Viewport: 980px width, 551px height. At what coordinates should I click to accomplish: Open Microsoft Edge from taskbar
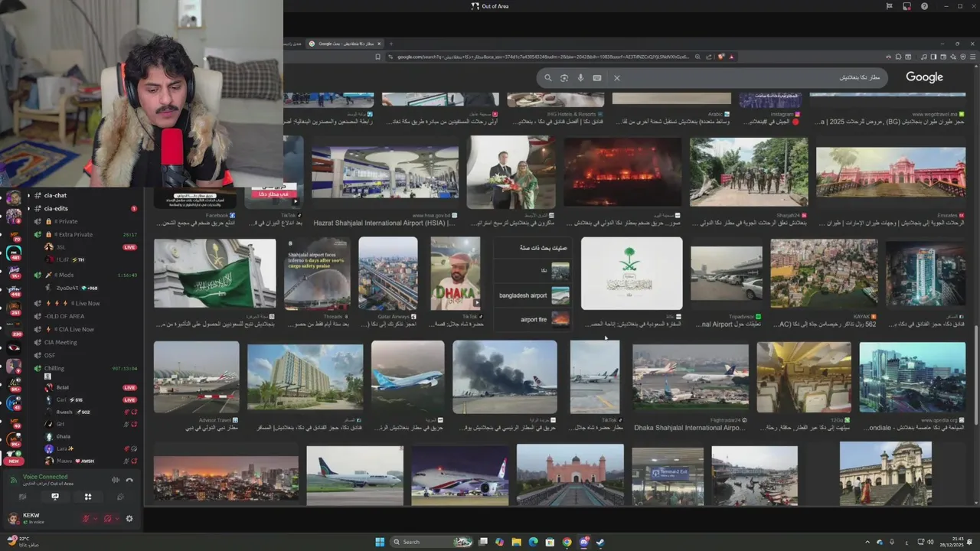pos(534,542)
